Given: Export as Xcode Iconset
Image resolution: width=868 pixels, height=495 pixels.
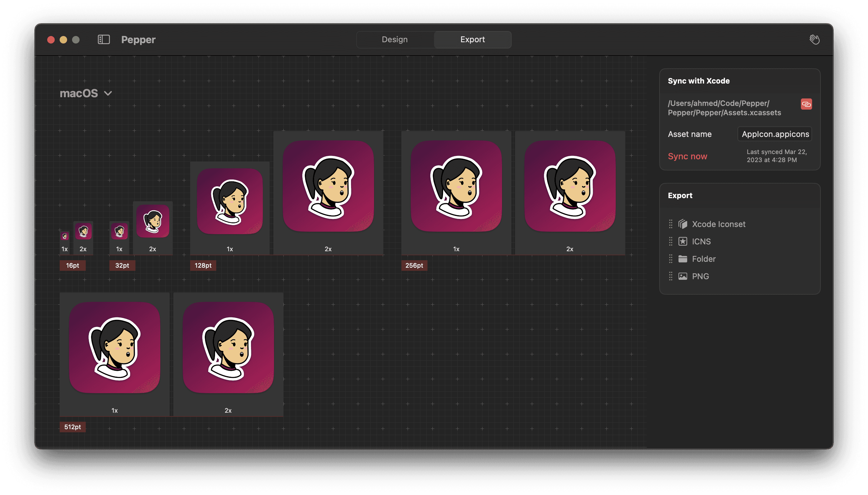Looking at the screenshot, I should 718,224.
